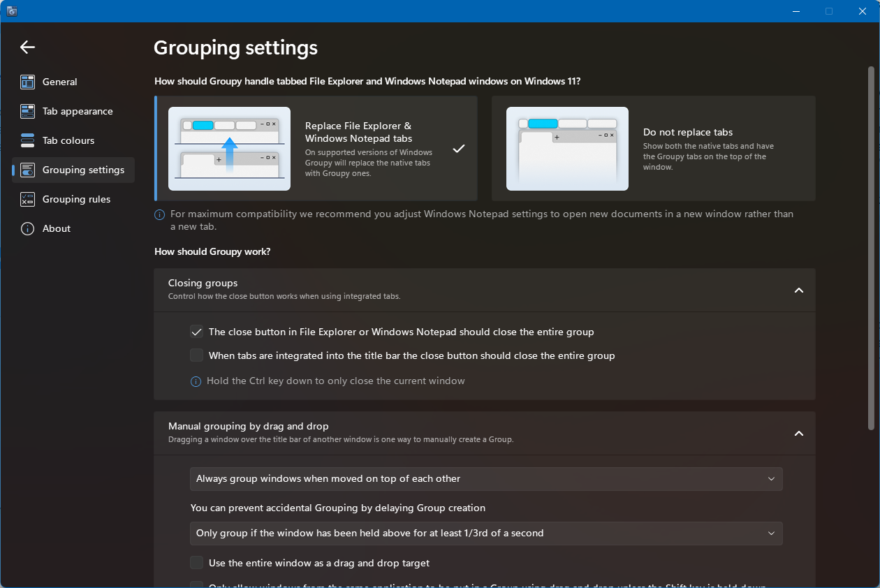
Task: Open the Grouping rules page
Action: (73, 199)
